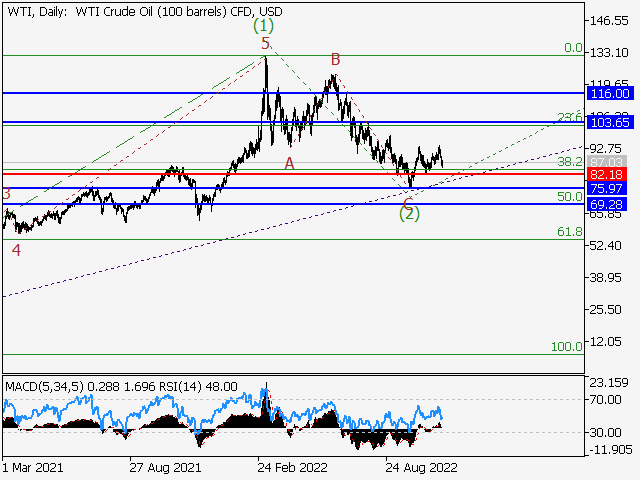Select the Fibonacci 0.0 level label
Image resolution: width=640 pixels, height=480 pixels.
573,48
